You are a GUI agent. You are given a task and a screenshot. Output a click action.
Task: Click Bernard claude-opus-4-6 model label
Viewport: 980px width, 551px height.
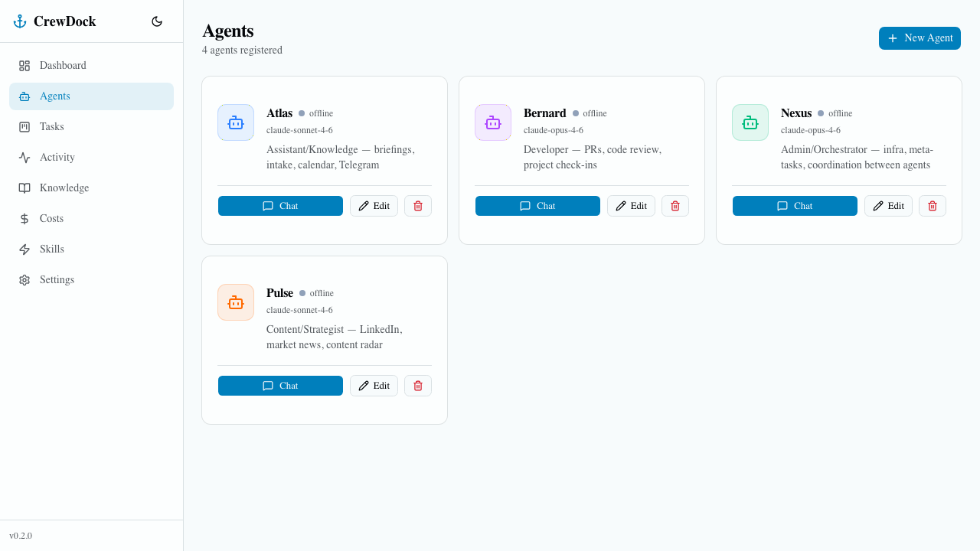[554, 130]
